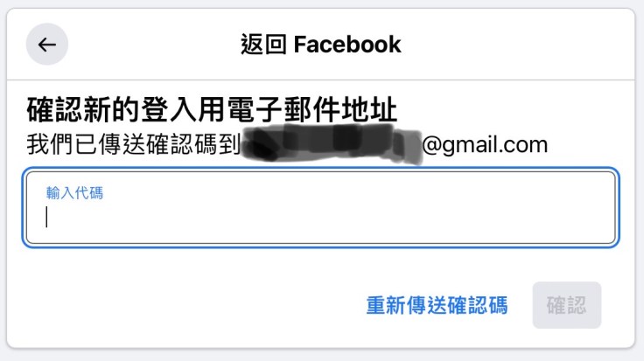The width and height of the screenshot is (644, 361).
Task: Click the blinking text cursor in code field
Action: (47, 217)
